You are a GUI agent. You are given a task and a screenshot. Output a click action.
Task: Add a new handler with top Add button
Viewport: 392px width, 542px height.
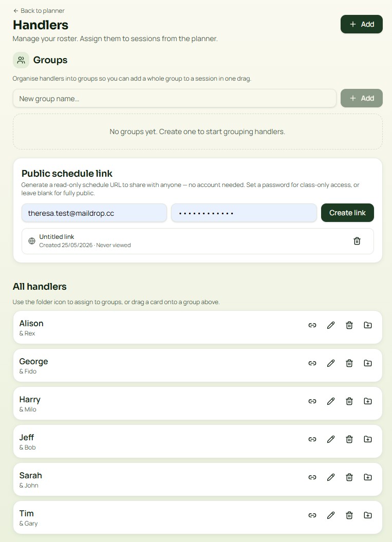pyautogui.click(x=362, y=24)
